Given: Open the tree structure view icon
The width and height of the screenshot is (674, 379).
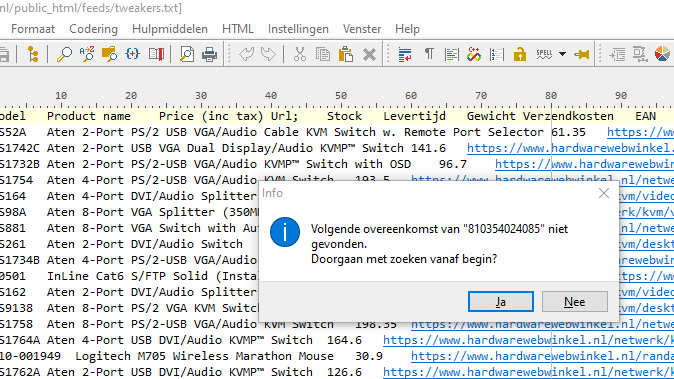Looking at the screenshot, I should click(33, 55).
